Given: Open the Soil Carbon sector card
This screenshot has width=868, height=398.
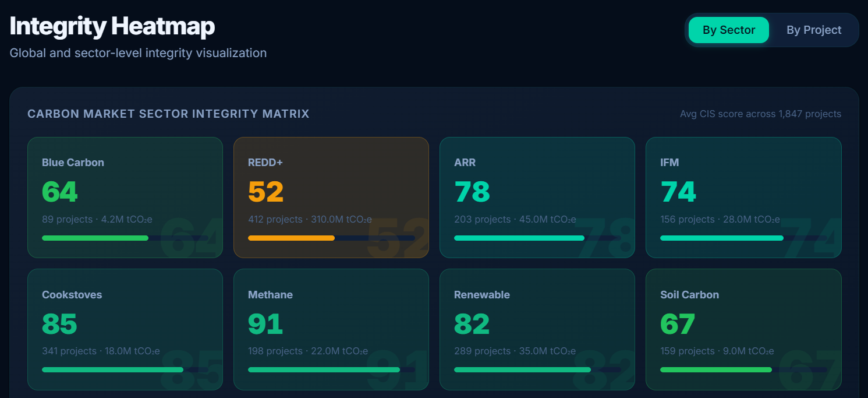Looking at the screenshot, I should 743,329.
